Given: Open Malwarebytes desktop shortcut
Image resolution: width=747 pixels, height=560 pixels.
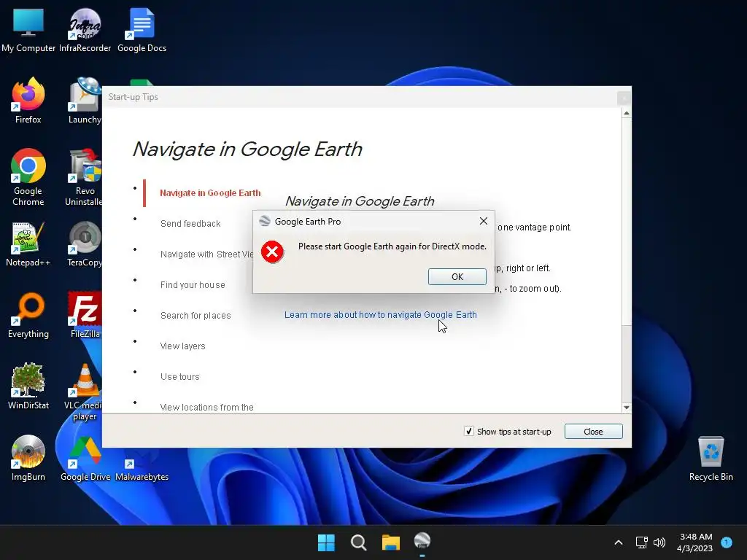Looking at the screenshot, I should point(142,469).
